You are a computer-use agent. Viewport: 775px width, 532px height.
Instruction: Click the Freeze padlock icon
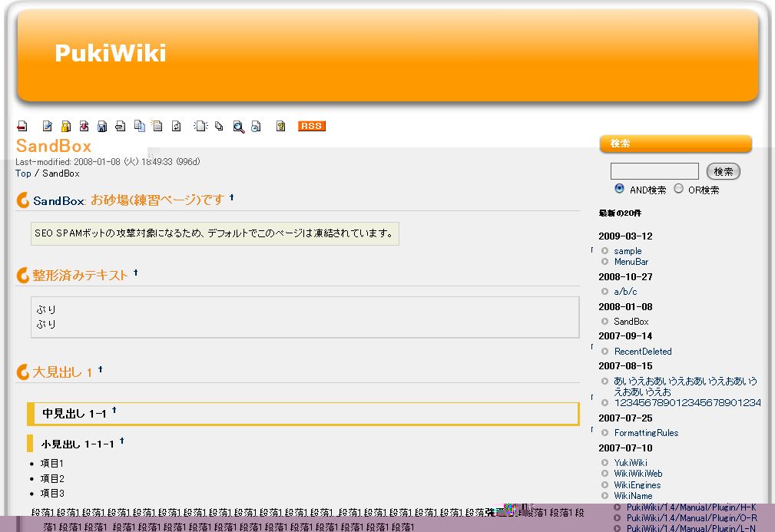coord(66,127)
